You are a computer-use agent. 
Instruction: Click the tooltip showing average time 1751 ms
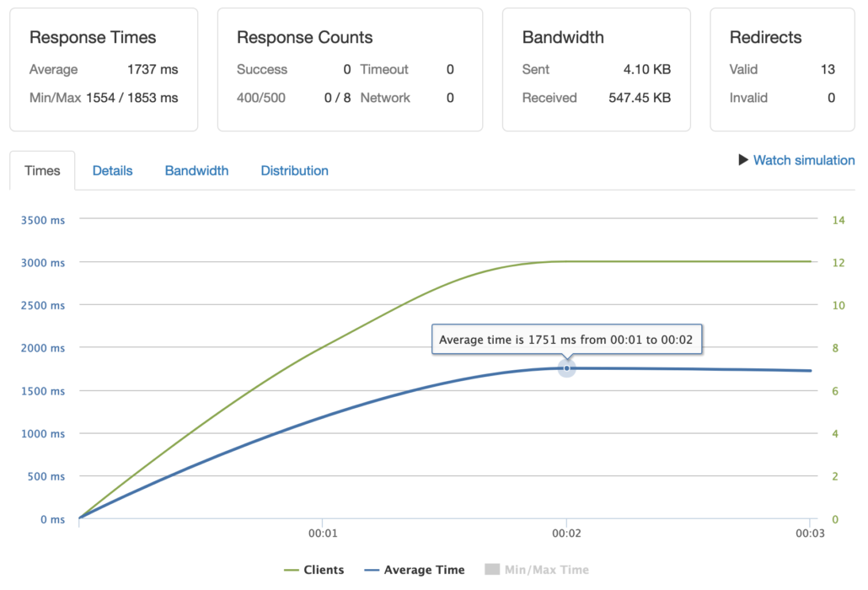pyautogui.click(x=566, y=339)
